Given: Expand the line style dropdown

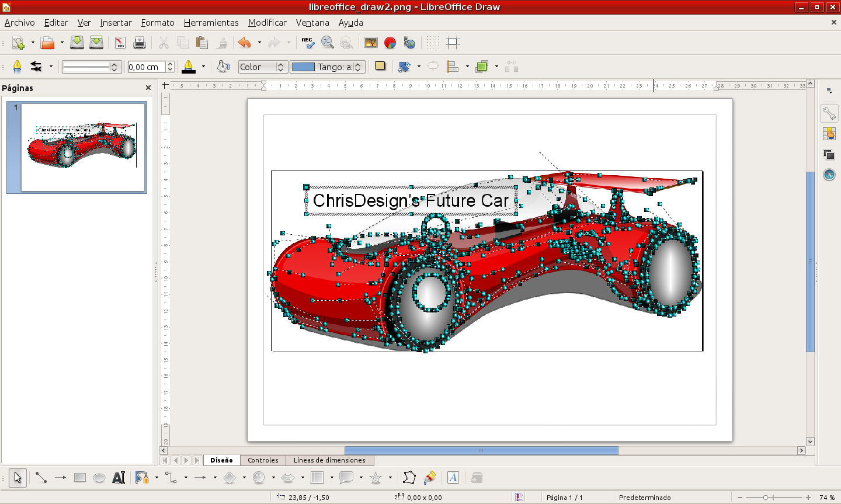Looking at the screenshot, I should pyautogui.click(x=114, y=67).
